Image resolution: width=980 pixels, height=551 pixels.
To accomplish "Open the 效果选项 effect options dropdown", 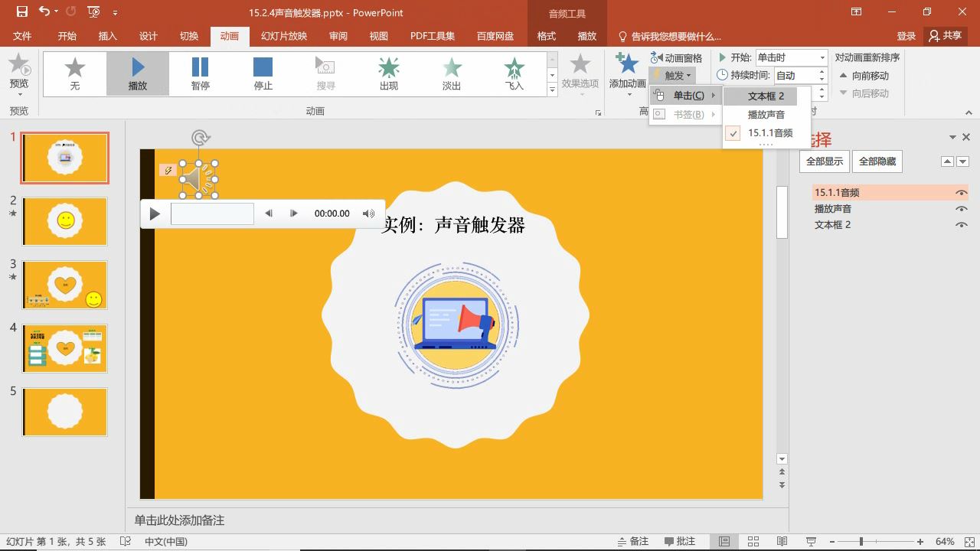I will click(580, 73).
